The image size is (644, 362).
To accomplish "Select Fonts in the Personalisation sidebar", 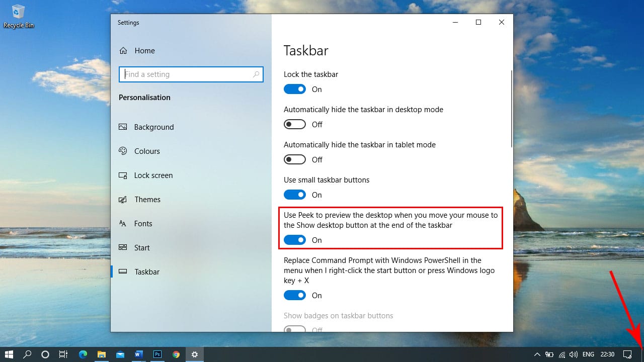I will [x=143, y=223].
